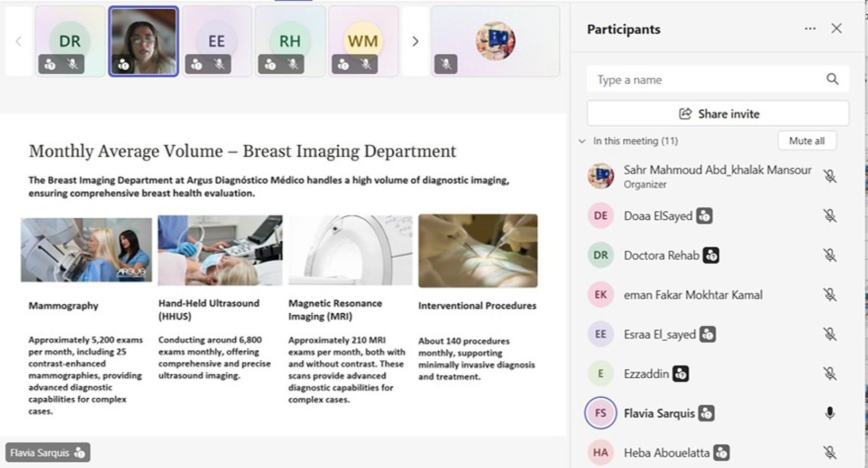868x468 pixels.
Task: Toggle microphone for Flavia Sarquis
Action: click(x=830, y=413)
